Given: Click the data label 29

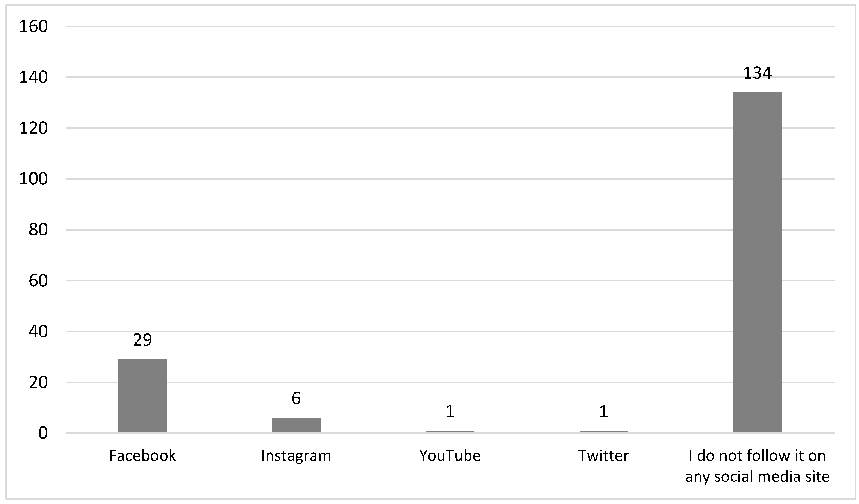Looking at the screenshot, I should 142,340.
